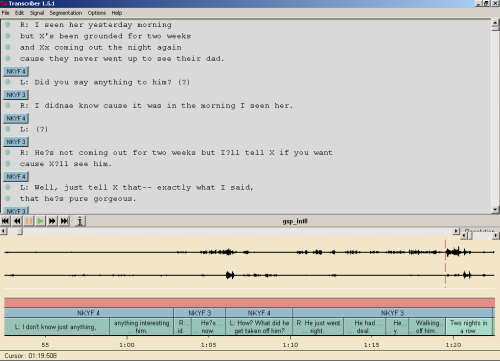Click the green bullet beside 'cause they never went up'
This screenshot has width=500, height=361.
[x=8, y=58]
